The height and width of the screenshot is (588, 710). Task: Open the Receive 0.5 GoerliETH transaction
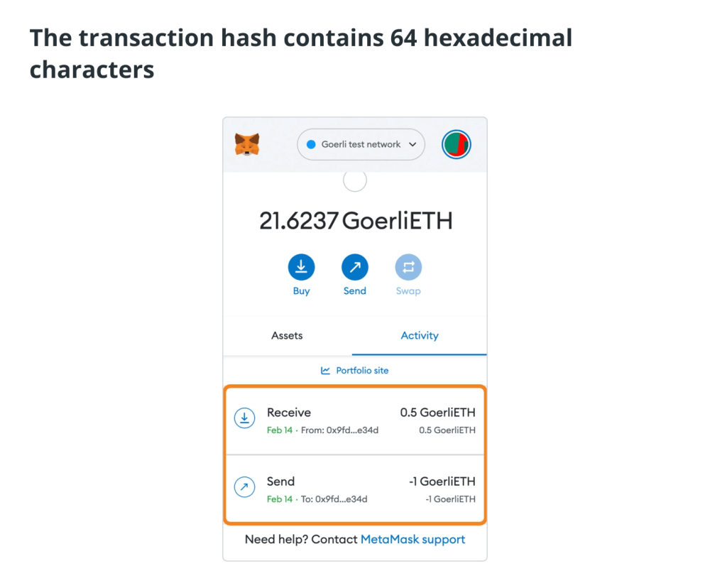(355, 421)
